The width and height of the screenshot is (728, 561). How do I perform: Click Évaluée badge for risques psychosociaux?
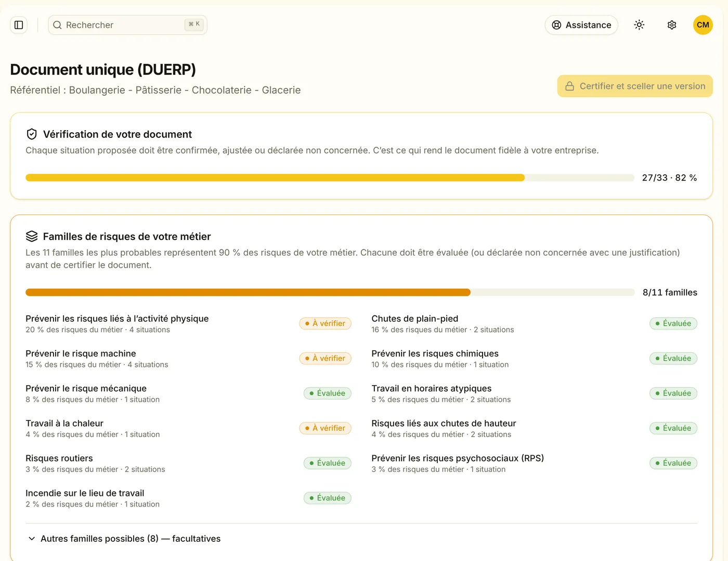pos(673,463)
